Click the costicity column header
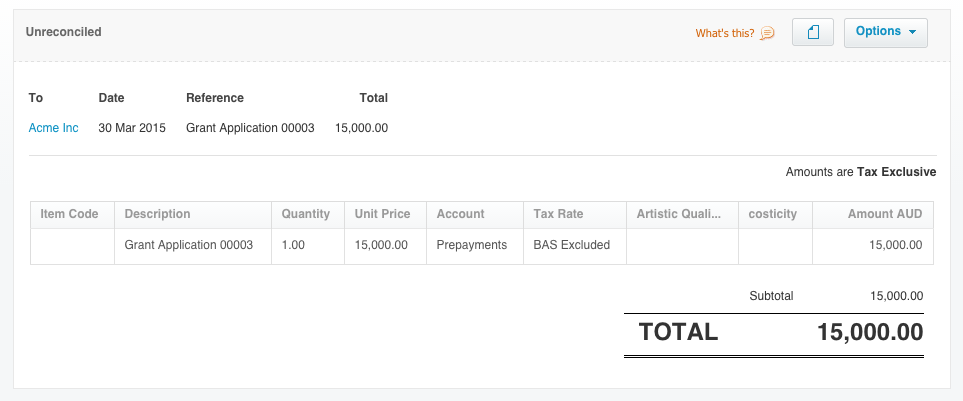Viewport: 963px width, 401px height. (x=773, y=214)
